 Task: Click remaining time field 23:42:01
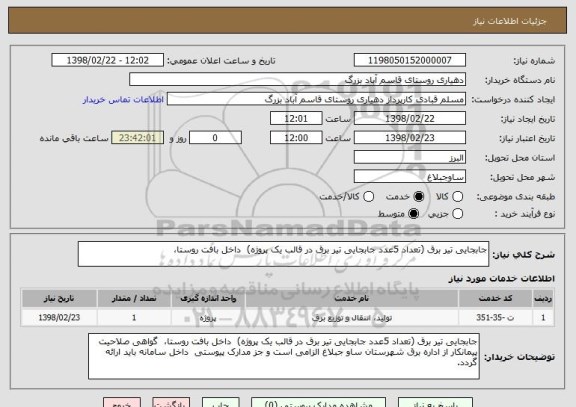(x=137, y=138)
